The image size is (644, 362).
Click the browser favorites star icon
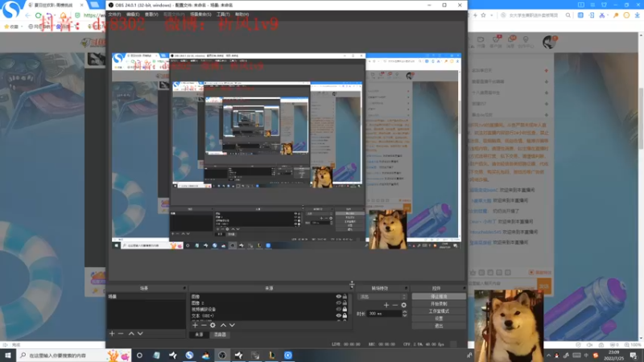[x=484, y=15]
